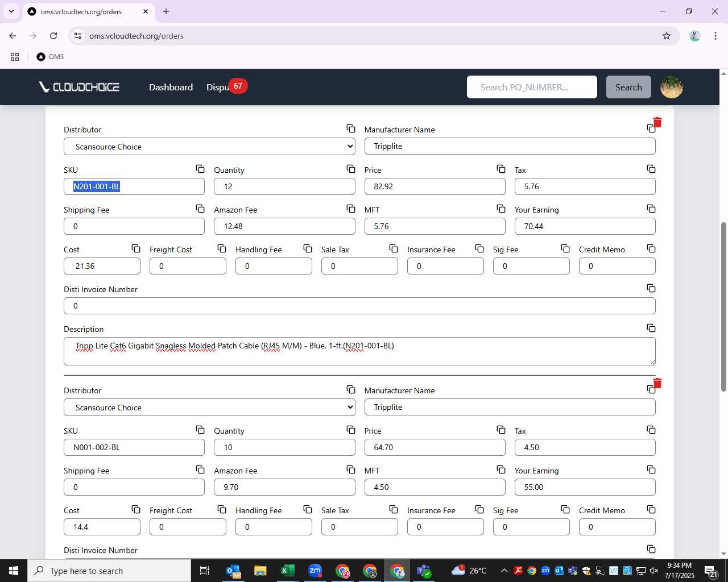Copy first item's Handling Fee value

click(x=308, y=248)
